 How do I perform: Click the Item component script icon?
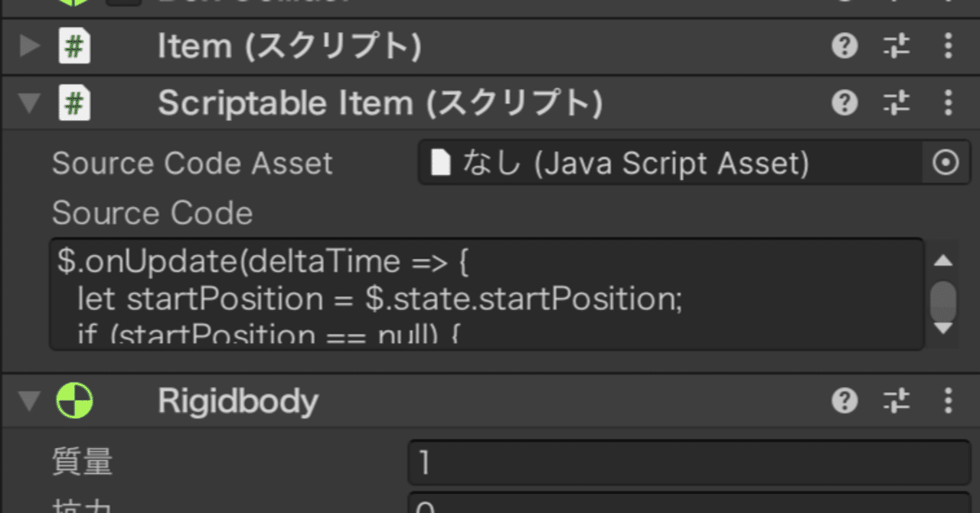point(74,47)
